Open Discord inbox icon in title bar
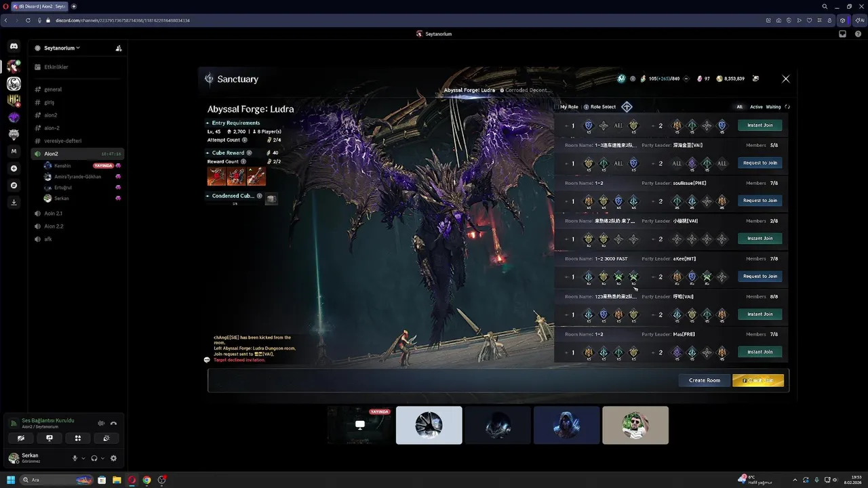 842,34
